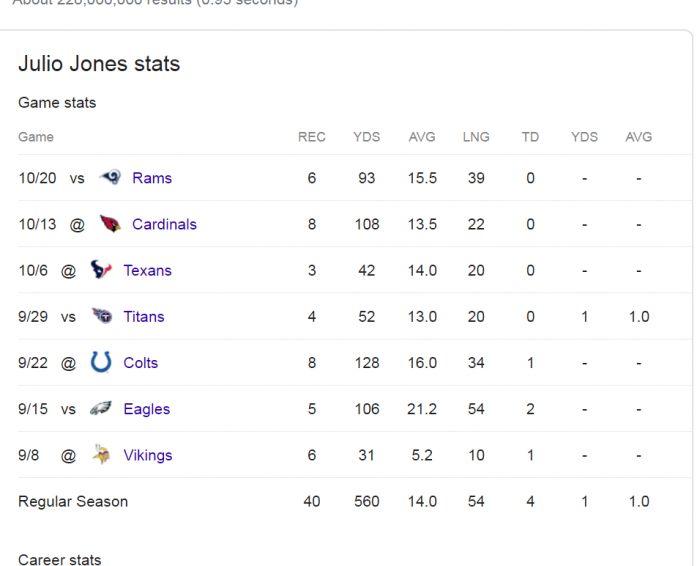Follow the Texans team link
The height and width of the screenshot is (566, 700).
coord(147,270)
